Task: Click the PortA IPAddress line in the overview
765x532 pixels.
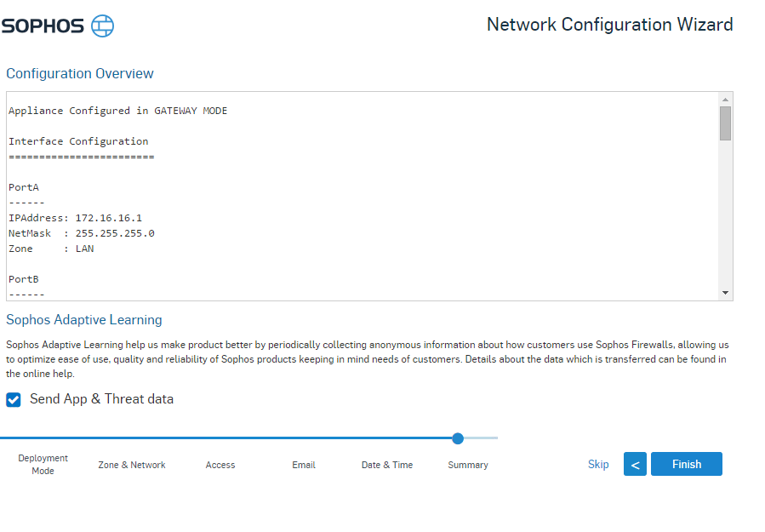Action: tap(75, 218)
